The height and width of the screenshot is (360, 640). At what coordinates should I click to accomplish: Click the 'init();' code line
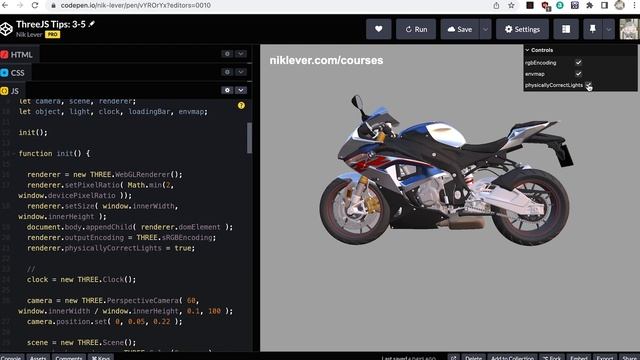coord(33,132)
